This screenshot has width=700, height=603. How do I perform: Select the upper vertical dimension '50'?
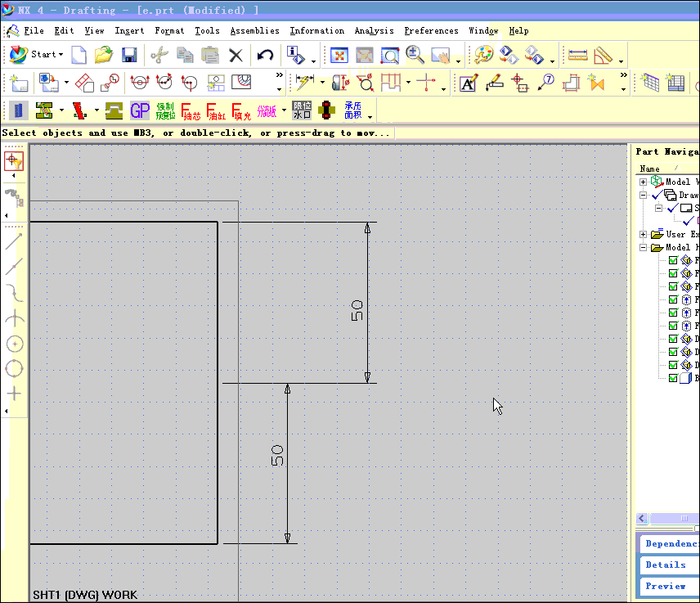[x=357, y=310]
